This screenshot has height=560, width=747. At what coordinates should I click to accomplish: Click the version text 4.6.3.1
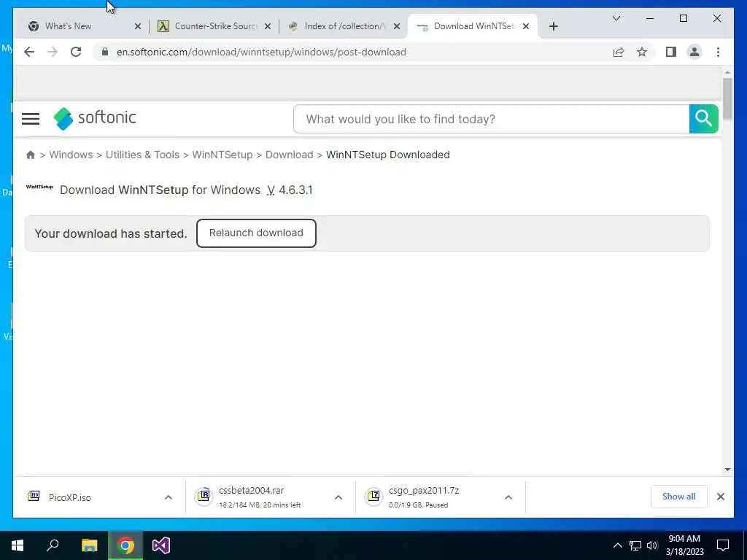295,190
